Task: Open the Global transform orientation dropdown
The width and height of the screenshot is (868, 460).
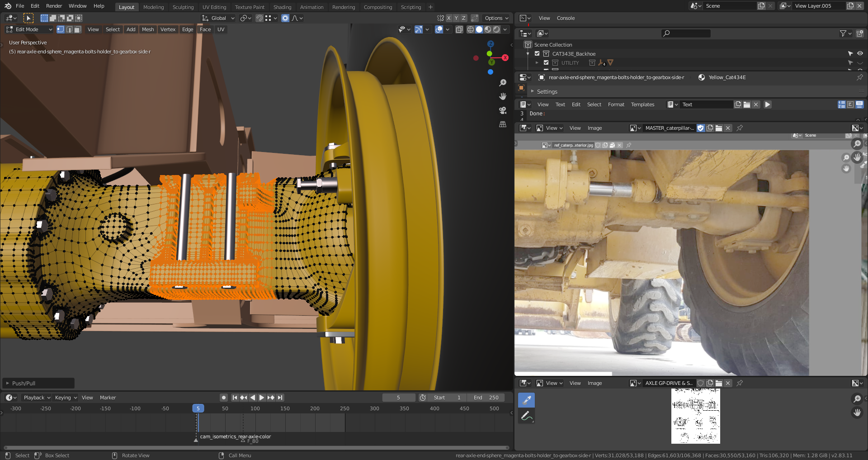Action: (x=219, y=18)
